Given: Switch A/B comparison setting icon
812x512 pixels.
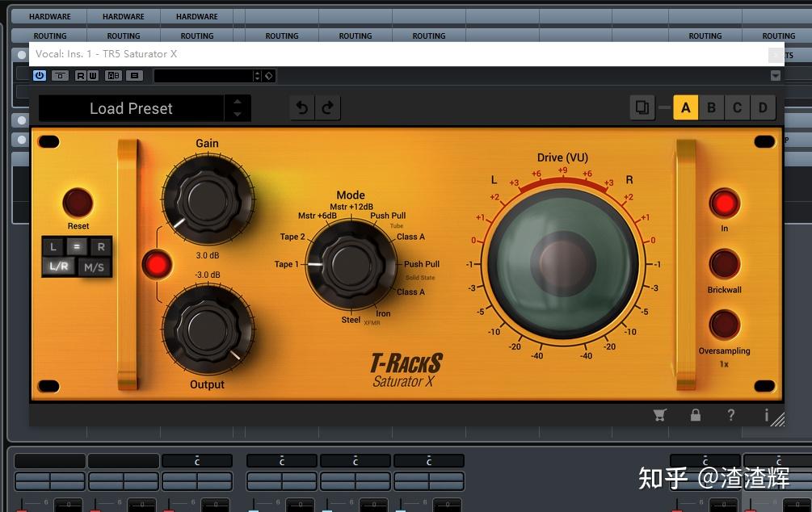Looking at the screenshot, I should click(113, 76).
